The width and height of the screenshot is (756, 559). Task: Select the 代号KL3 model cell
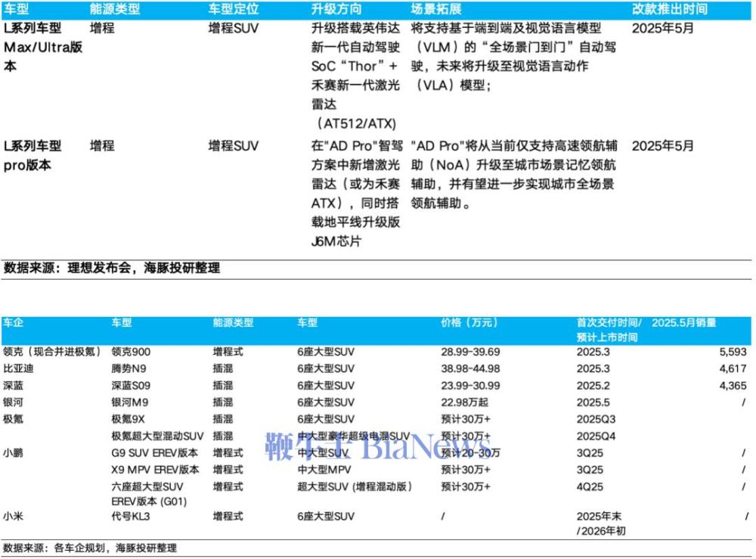(x=130, y=516)
